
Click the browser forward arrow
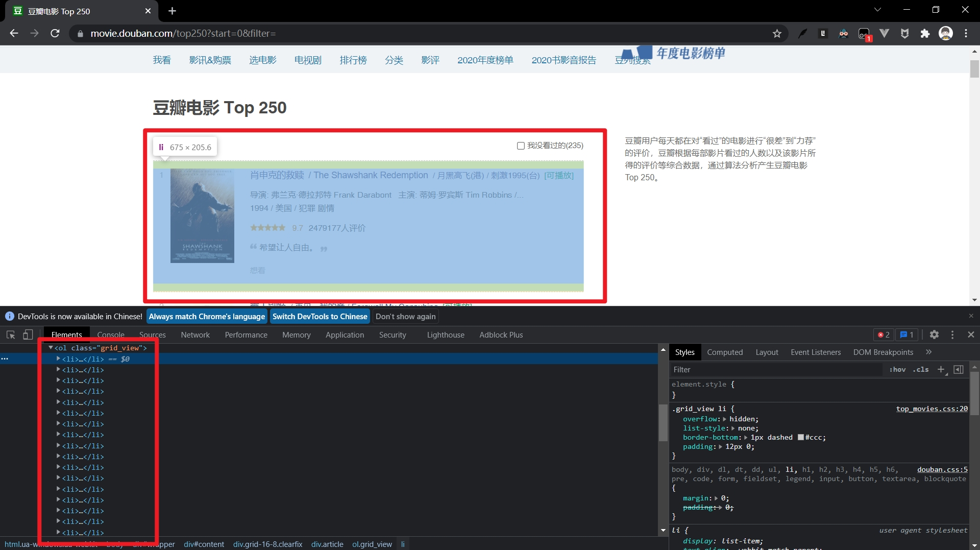[34, 33]
